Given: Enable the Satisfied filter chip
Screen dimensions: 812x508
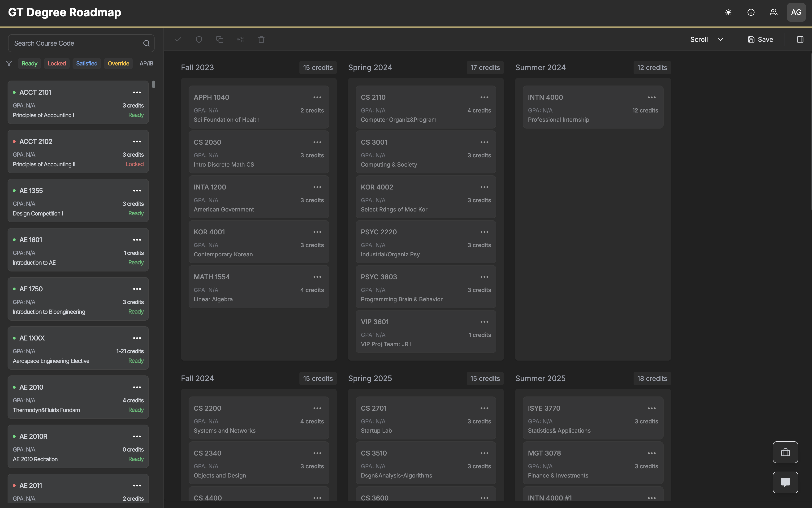Looking at the screenshot, I should point(87,64).
